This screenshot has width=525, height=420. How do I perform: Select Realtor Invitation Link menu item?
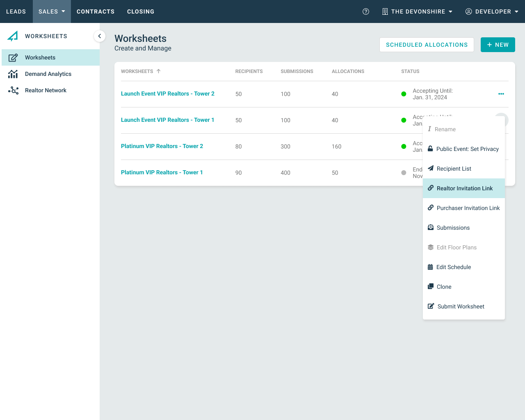(464, 188)
